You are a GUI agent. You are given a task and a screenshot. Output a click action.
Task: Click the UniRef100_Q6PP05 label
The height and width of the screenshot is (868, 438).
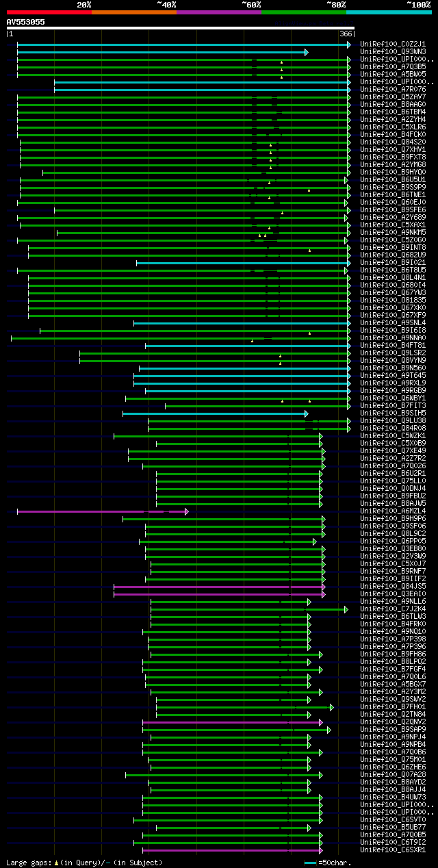(393, 541)
